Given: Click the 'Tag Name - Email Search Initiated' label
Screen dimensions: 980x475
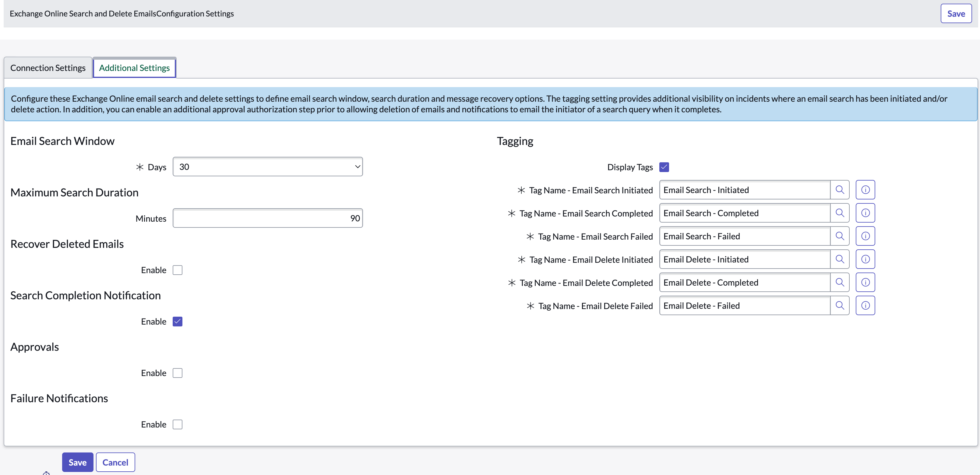Looking at the screenshot, I should (591, 191).
